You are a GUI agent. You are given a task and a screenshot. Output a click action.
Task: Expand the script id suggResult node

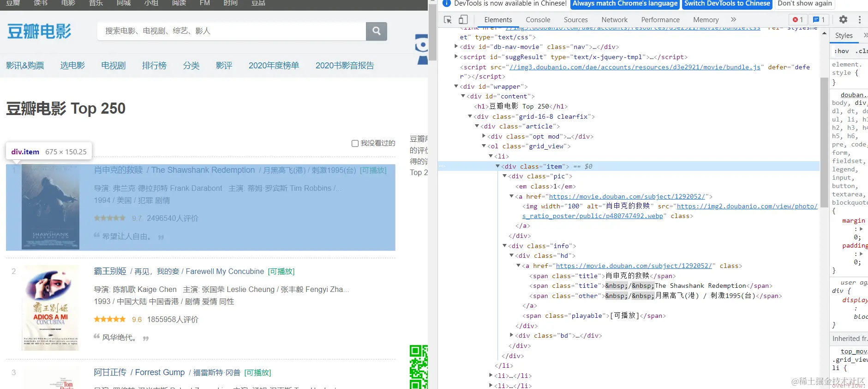click(x=456, y=56)
